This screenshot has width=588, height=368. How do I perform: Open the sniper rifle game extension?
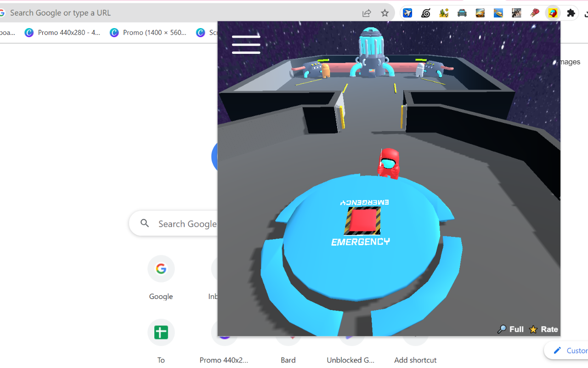pyautogui.click(x=516, y=13)
